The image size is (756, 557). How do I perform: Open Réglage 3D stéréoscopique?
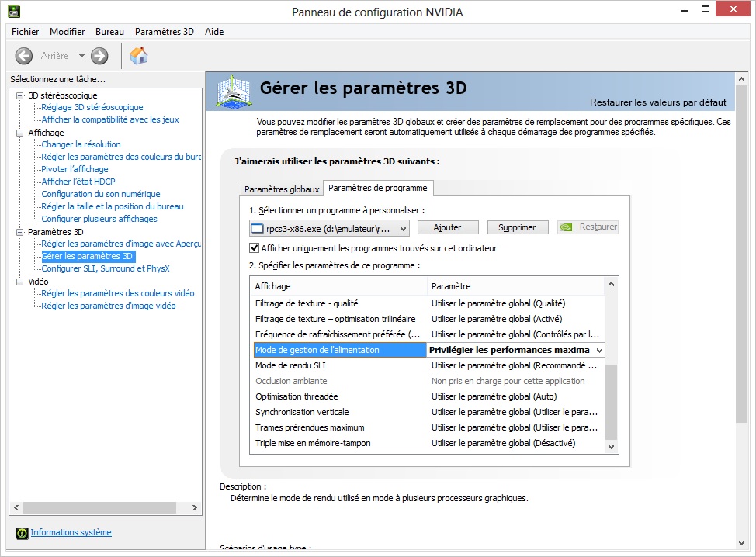click(x=92, y=107)
